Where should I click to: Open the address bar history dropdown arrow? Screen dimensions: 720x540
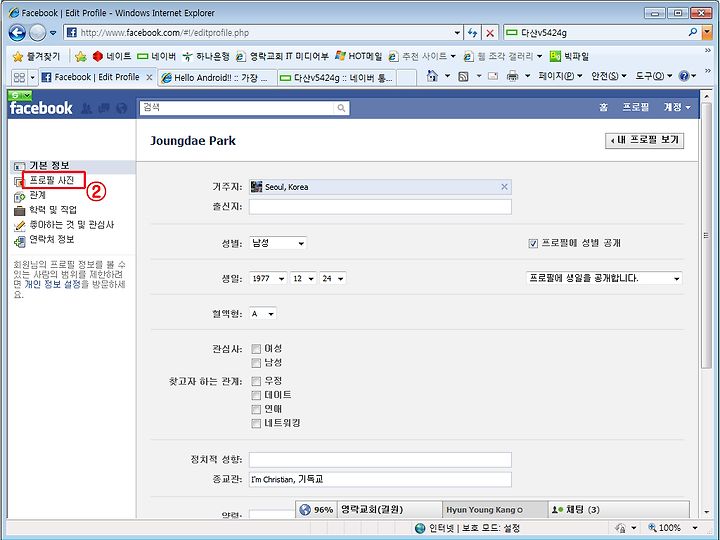point(457,33)
